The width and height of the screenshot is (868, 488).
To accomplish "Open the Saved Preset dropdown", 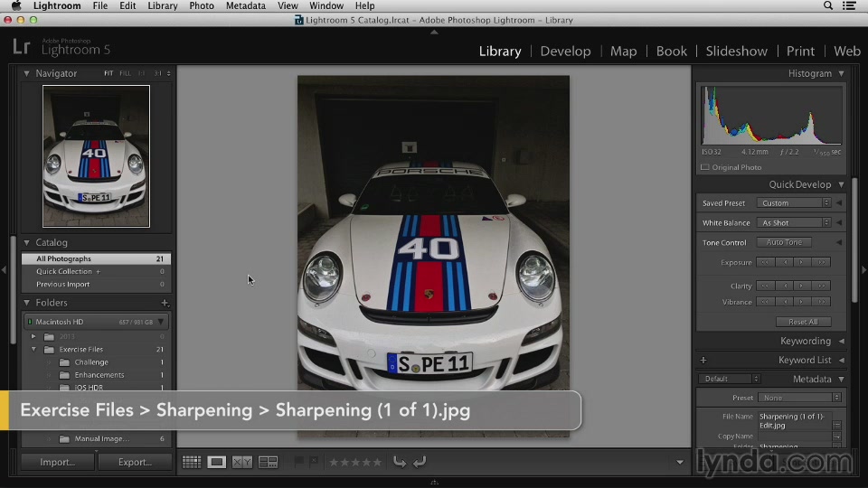I will coord(794,203).
